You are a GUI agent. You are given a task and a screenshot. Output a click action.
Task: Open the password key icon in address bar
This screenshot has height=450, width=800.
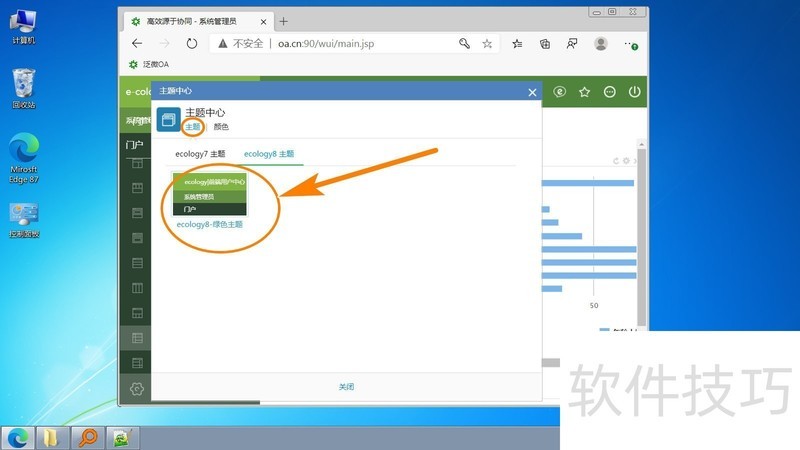pos(464,43)
